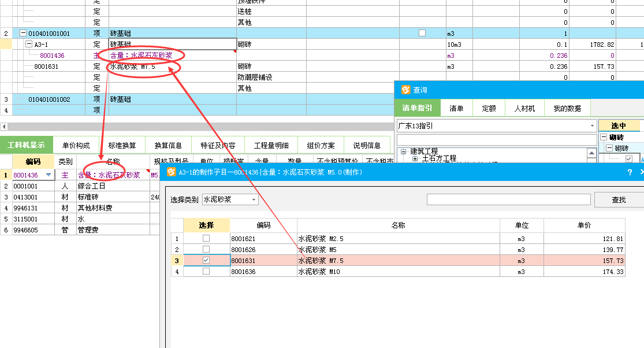
Task: Click the 查找 button
Action: coord(619,199)
